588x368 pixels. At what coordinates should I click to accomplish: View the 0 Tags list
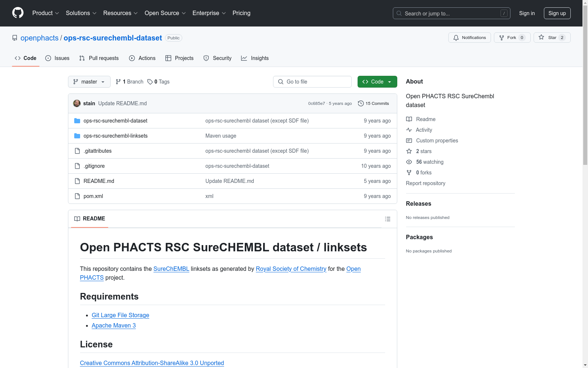(158, 82)
